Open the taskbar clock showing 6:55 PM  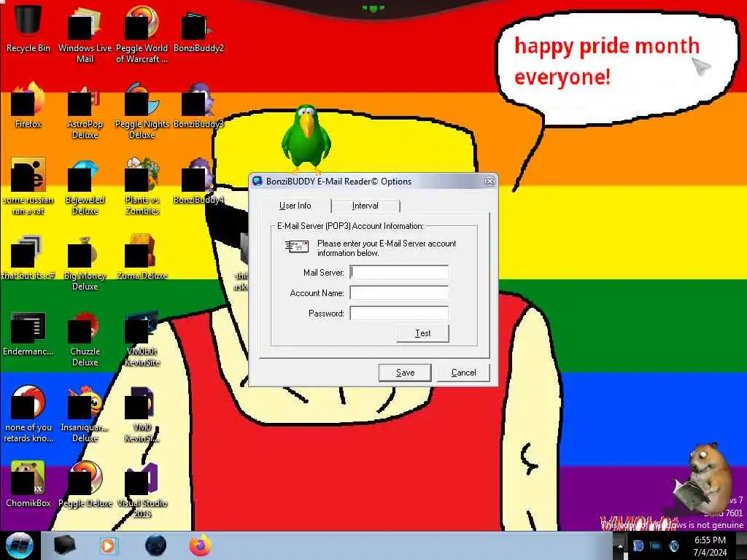pos(710,546)
